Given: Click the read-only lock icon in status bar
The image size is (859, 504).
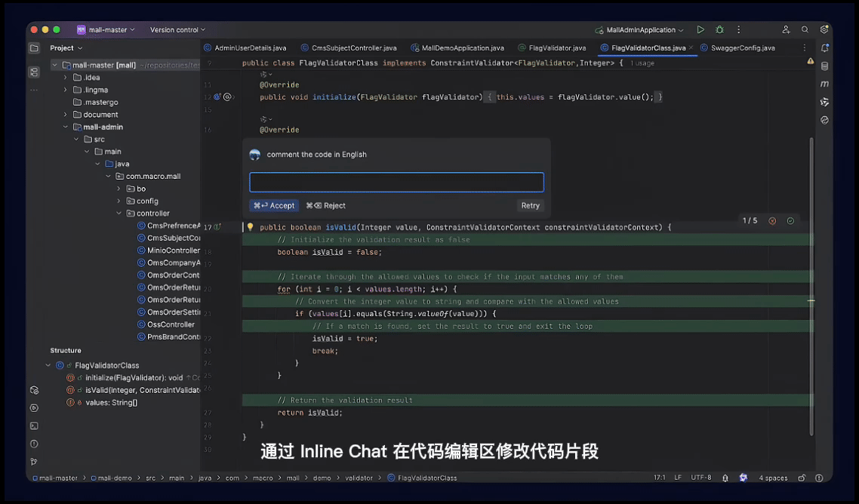Looking at the screenshot, I should [802, 478].
